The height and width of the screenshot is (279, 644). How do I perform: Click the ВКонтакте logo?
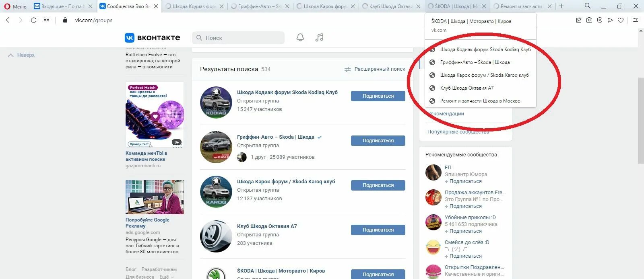(x=153, y=38)
